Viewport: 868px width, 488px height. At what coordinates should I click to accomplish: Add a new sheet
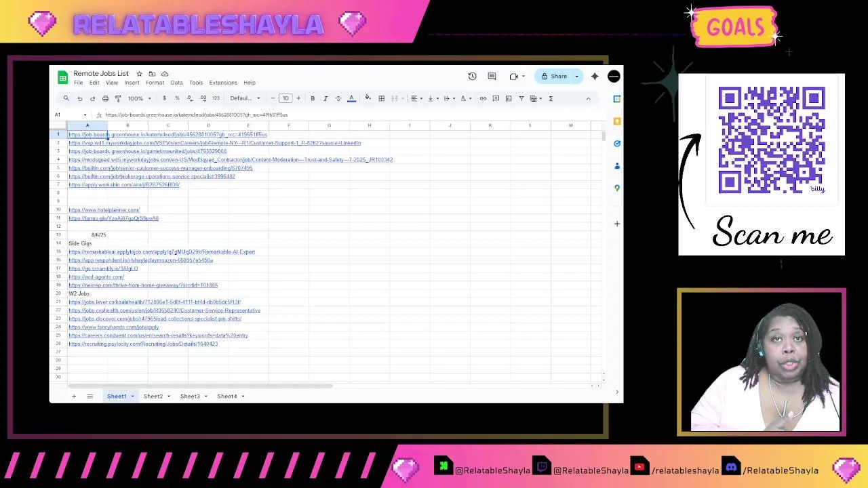click(x=74, y=396)
